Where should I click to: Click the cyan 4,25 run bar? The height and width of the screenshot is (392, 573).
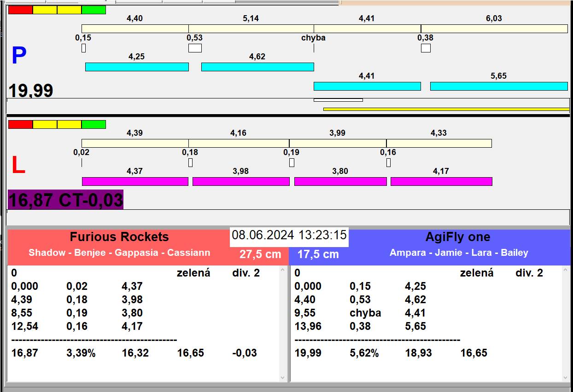[x=137, y=67]
